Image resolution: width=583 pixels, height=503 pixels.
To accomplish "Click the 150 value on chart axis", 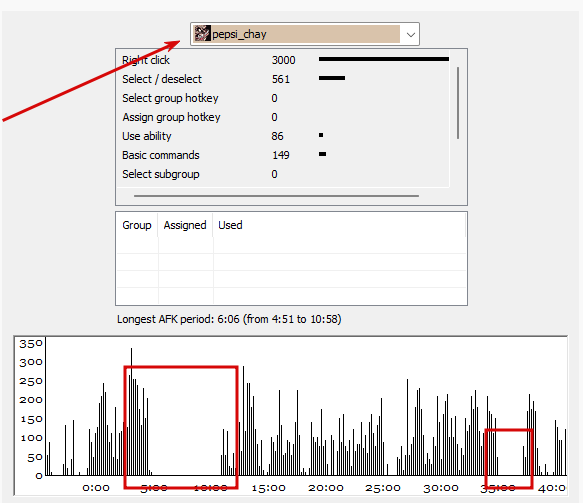I will (x=32, y=419).
